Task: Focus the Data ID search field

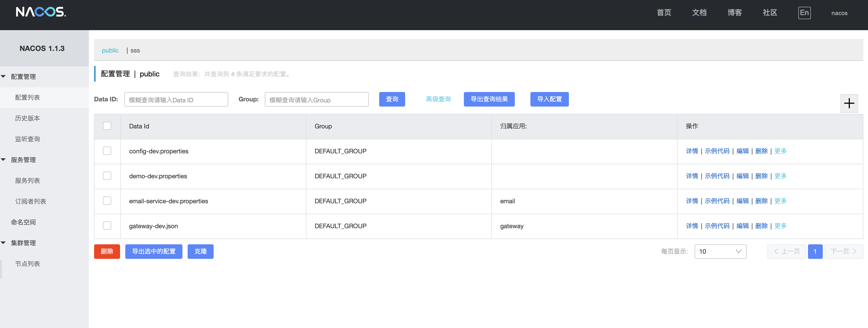Action: [176, 100]
